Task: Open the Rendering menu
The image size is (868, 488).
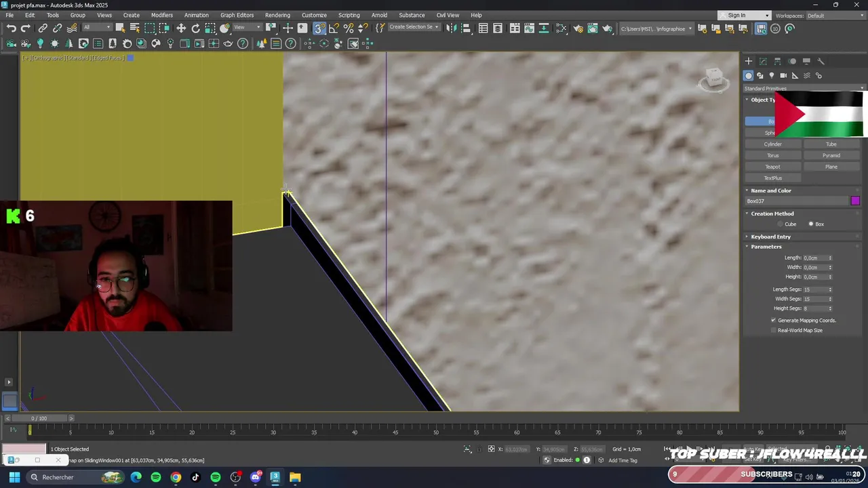Action: pyautogui.click(x=277, y=15)
